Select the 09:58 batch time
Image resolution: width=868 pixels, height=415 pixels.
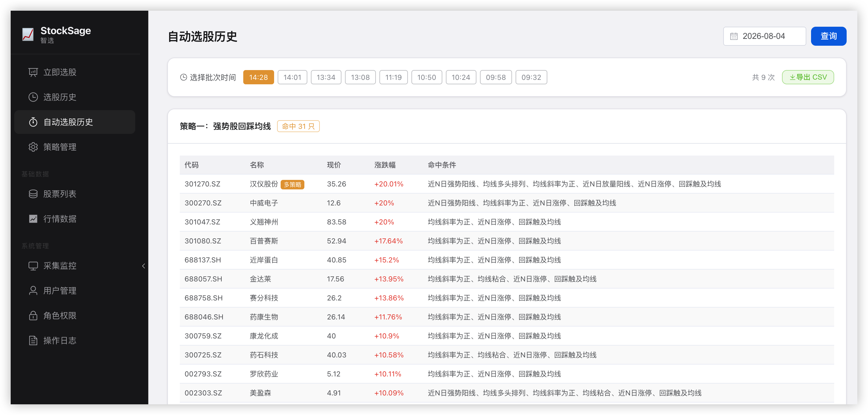(x=496, y=77)
